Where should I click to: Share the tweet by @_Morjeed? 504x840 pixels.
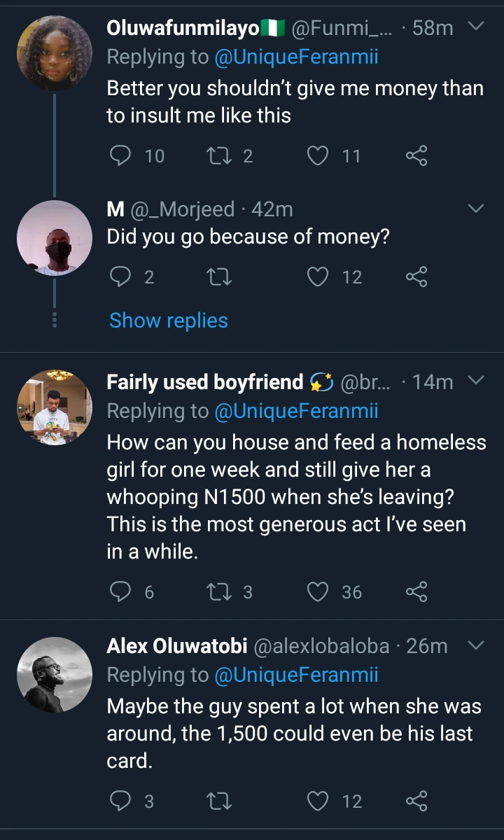[x=416, y=277]
